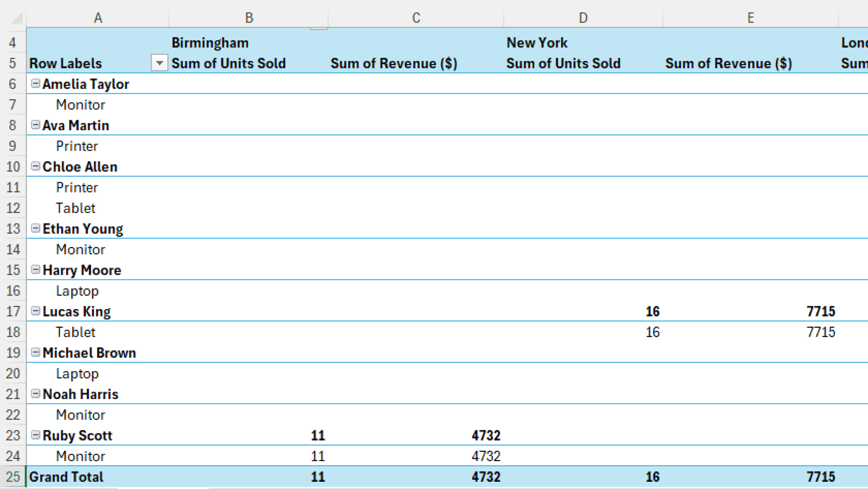Collapse the Michael Brown group
868x489 pixels.
click(36, 352)
